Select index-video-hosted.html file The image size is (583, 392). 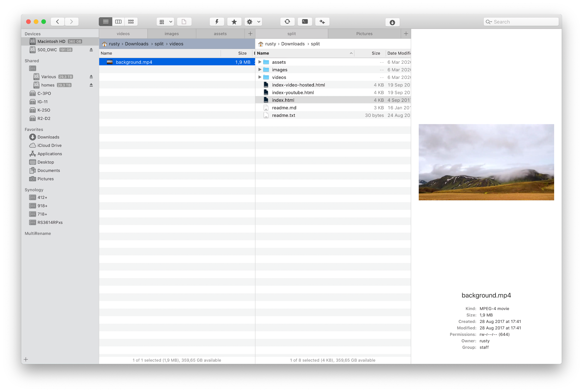[333, 85]
